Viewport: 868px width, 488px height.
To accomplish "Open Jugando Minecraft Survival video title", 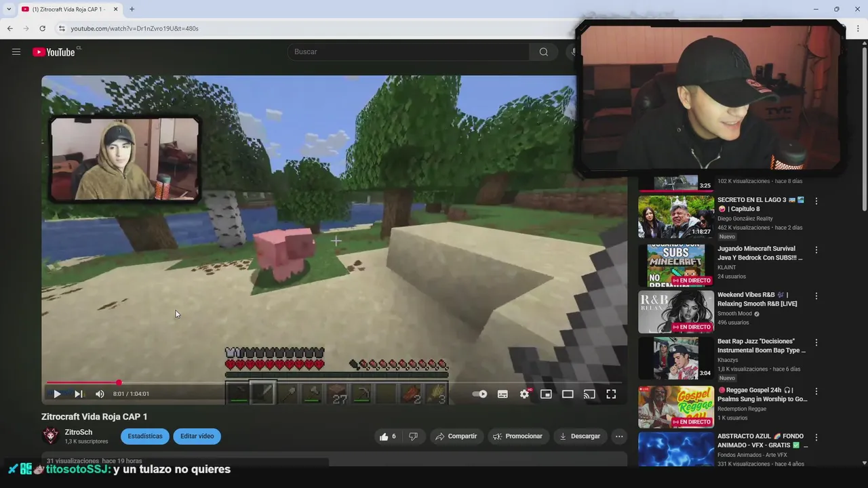I will [x=759, y=253].
